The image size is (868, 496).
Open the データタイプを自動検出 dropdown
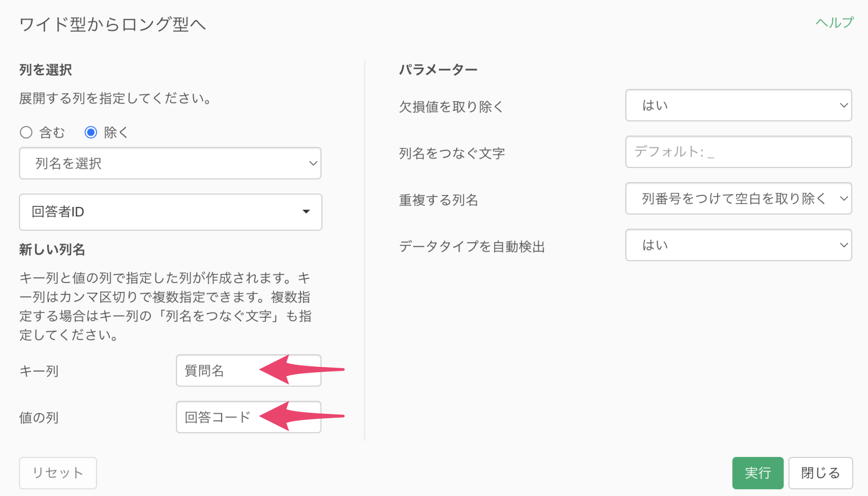(738, 245)
